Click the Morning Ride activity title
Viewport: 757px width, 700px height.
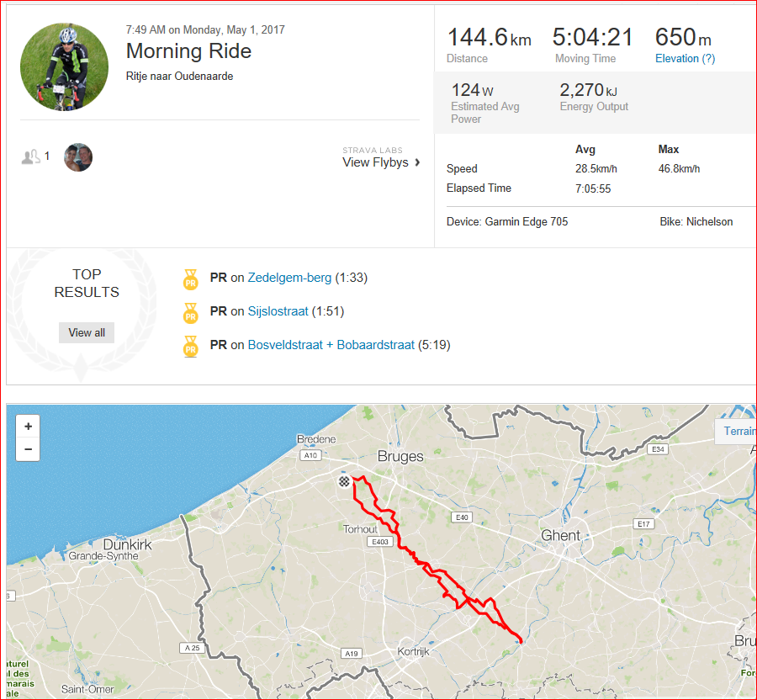[x=188, y=51]
